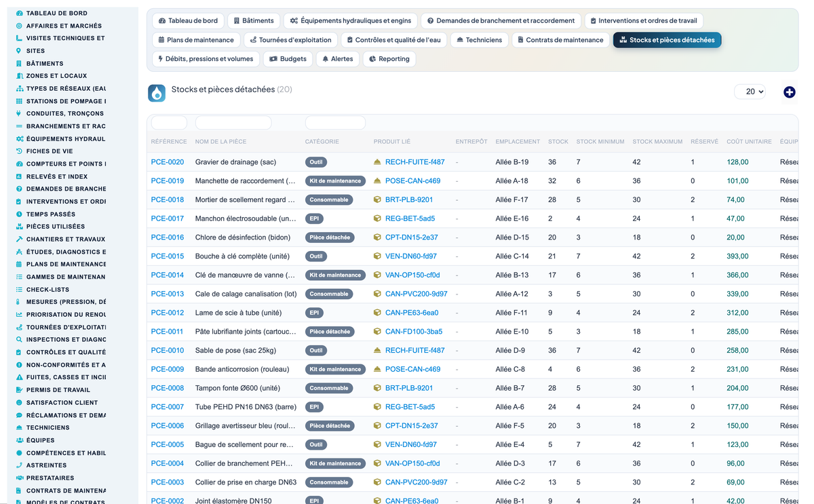This screenshot has height=504, width=814.
Task: Click the blue plus add-record icon
Action: coord(790,92)
